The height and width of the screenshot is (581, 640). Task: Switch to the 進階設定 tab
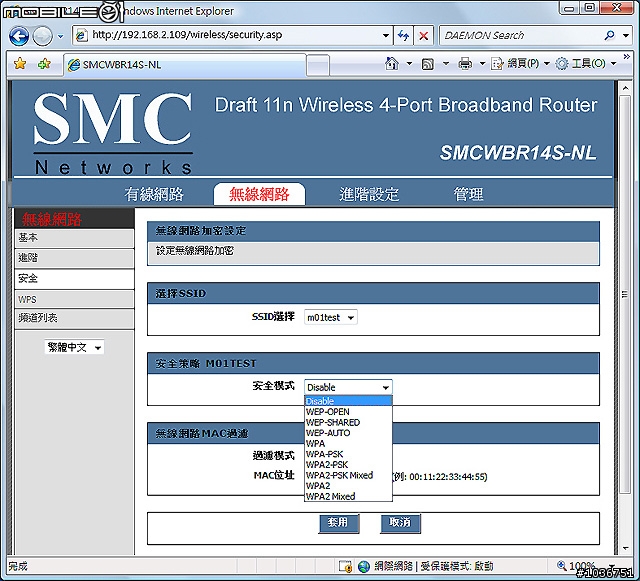(369, 194)
